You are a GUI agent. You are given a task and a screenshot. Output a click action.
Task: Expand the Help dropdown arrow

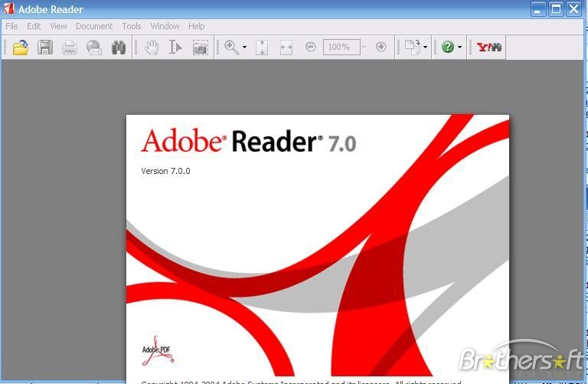pos(459,48)
